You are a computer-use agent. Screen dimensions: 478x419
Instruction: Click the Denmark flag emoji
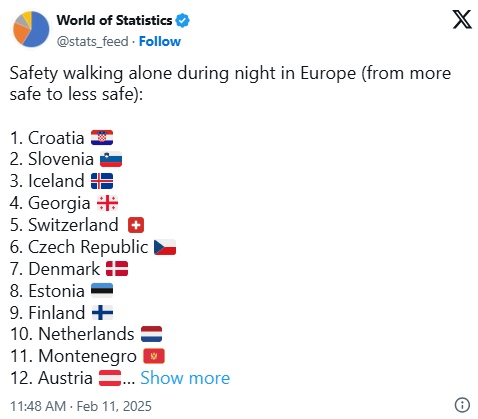117,269
